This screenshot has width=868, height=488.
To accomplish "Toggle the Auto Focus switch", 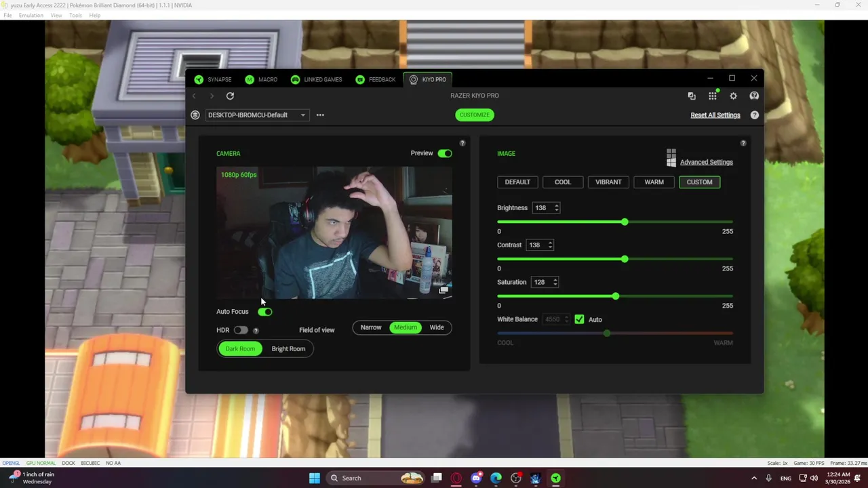I will click(265, 312).
